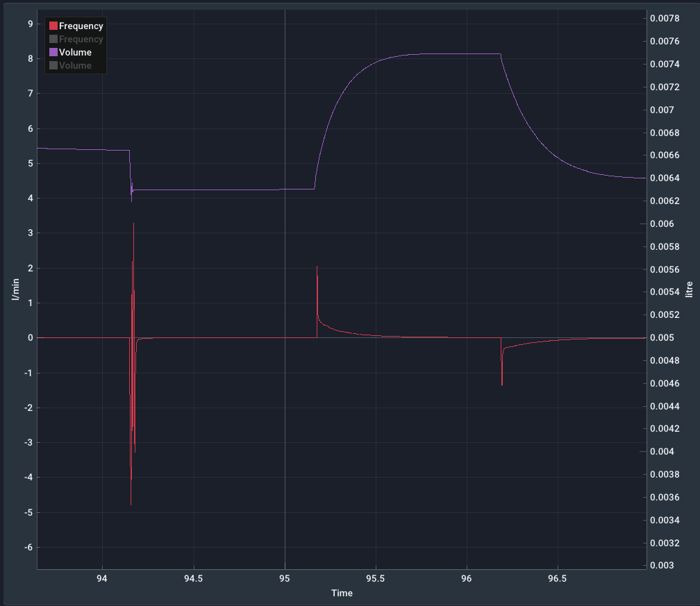Hide the active Frequency series via legend text
The height and width of the screenshot is (606, 700).
coord(81,26)
